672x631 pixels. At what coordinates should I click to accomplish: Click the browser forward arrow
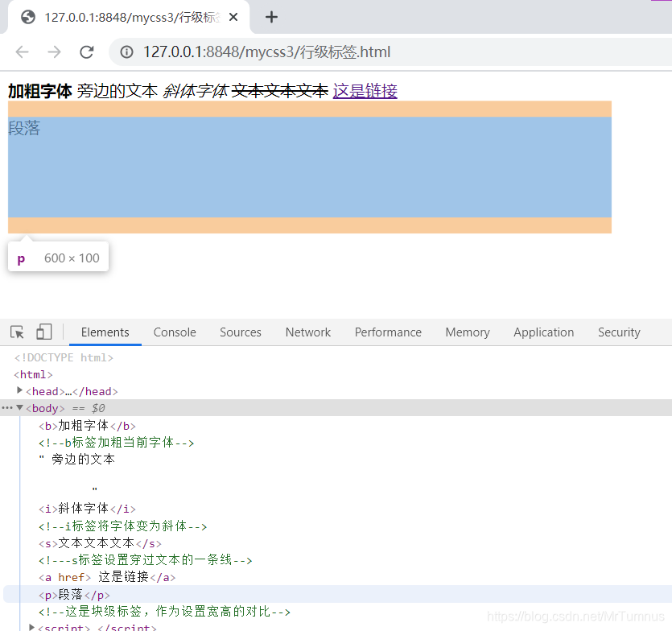point(54,52)
